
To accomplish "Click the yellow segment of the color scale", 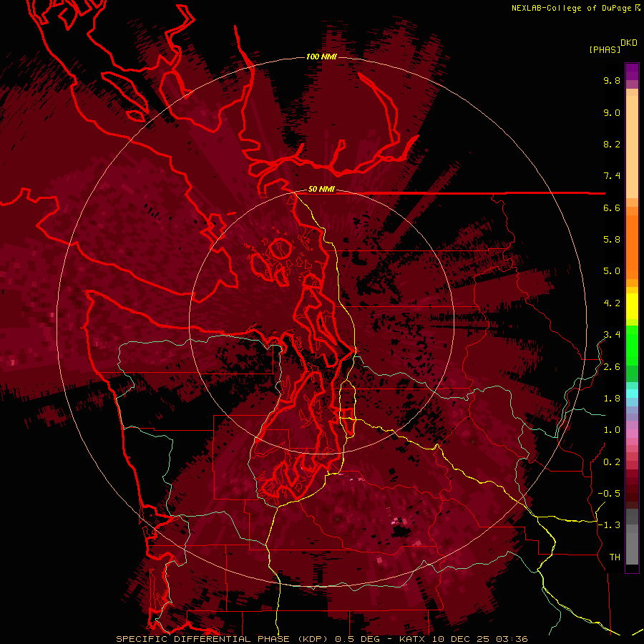I will (x=632, y=306).
